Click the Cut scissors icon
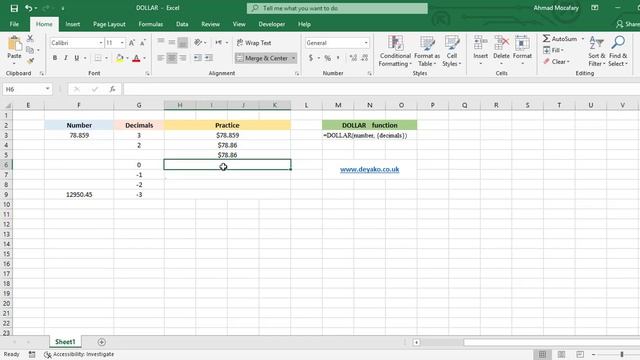 pyautogui.click(x=30, y=38)
